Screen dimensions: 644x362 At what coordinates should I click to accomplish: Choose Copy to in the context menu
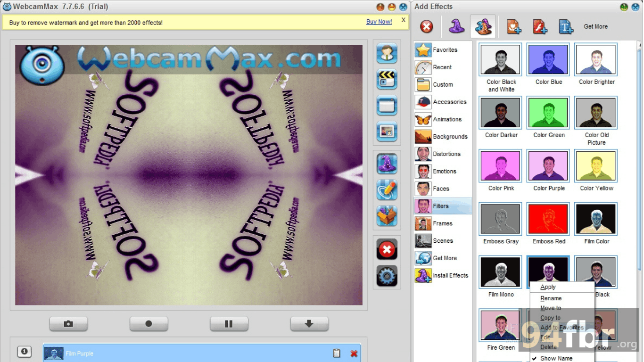pyautogui.click(x=561, y=318)
